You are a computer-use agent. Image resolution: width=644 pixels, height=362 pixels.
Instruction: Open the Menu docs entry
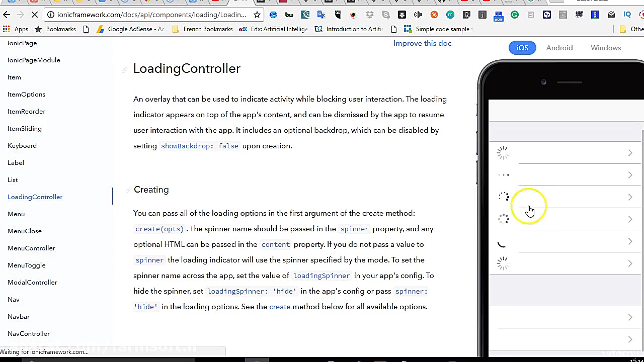click(16, 214)
